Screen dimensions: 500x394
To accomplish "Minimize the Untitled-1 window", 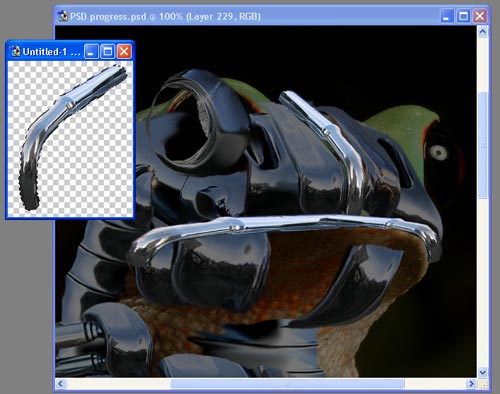I will [91, 51].
